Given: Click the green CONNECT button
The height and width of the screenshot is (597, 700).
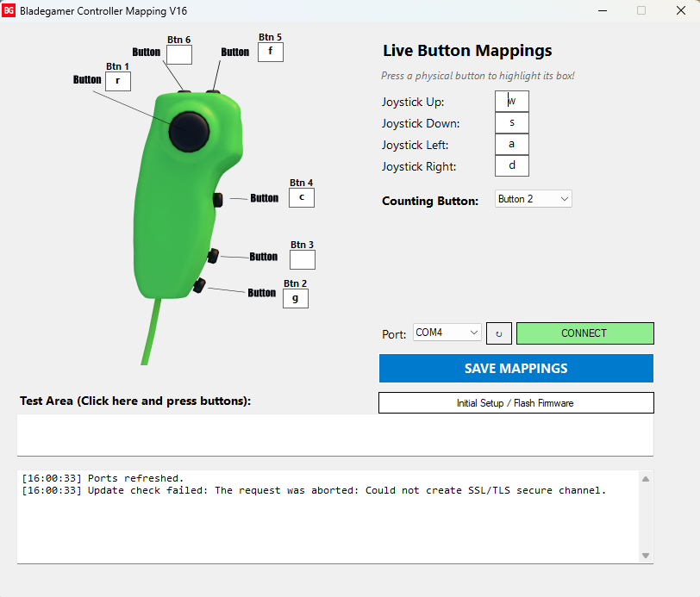Looking at the screenshot, I should [584, 333].
